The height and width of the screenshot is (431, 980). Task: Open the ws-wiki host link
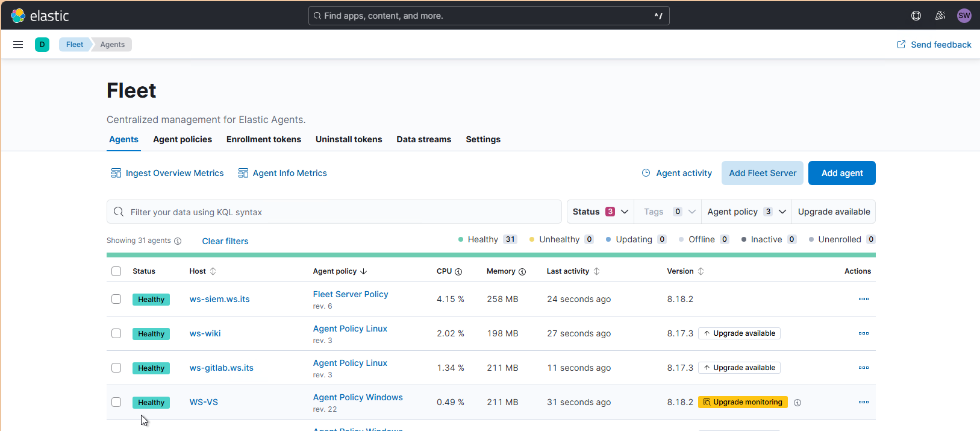pos(205,333)
